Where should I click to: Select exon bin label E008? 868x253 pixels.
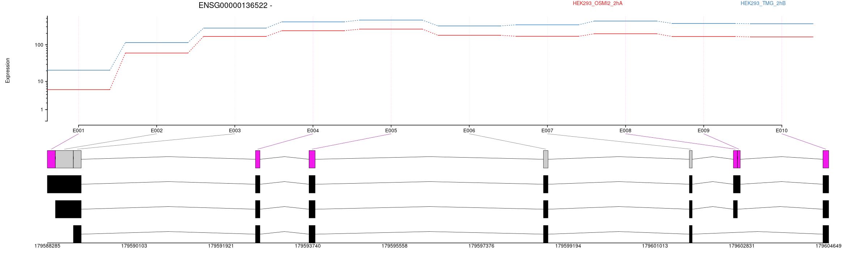click(625, 130)
